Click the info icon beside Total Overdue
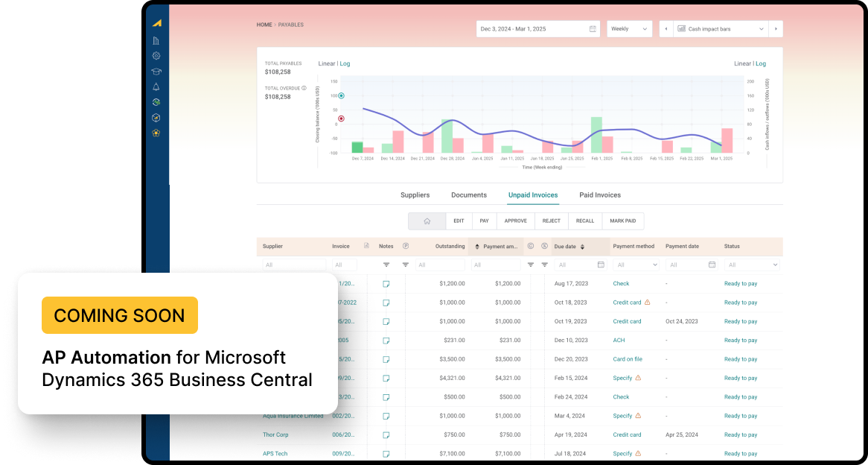Viewport: 868px width, 465px height. [x=304, y=88]
